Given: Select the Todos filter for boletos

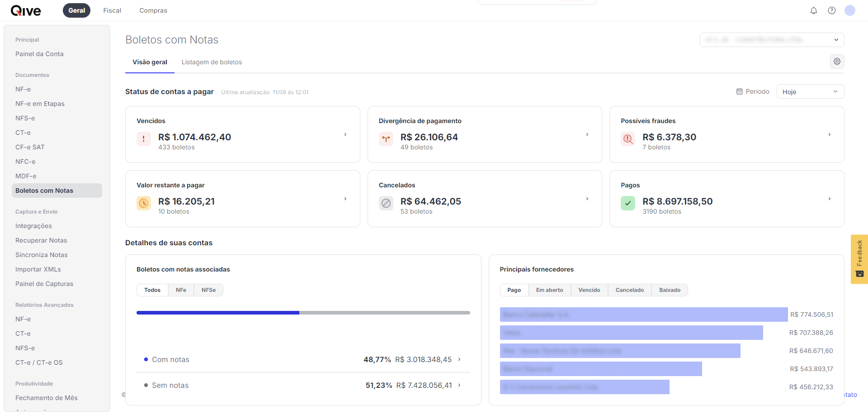Looking at the screenshot, I should pos(152,290).
